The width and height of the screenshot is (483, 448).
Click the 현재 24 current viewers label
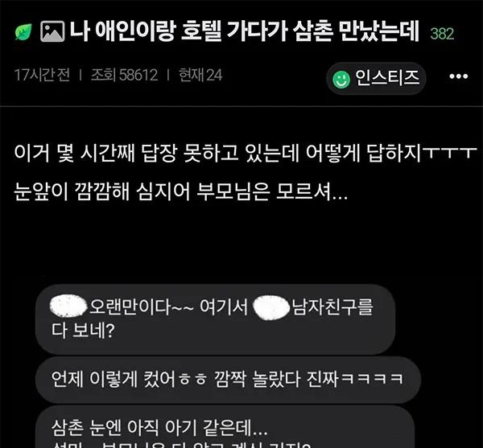pos(200,75)
